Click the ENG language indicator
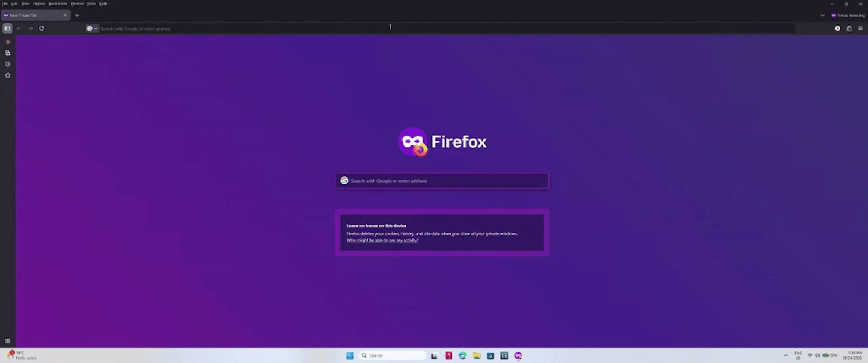This screenshot has height=363, width=868. 798,355
